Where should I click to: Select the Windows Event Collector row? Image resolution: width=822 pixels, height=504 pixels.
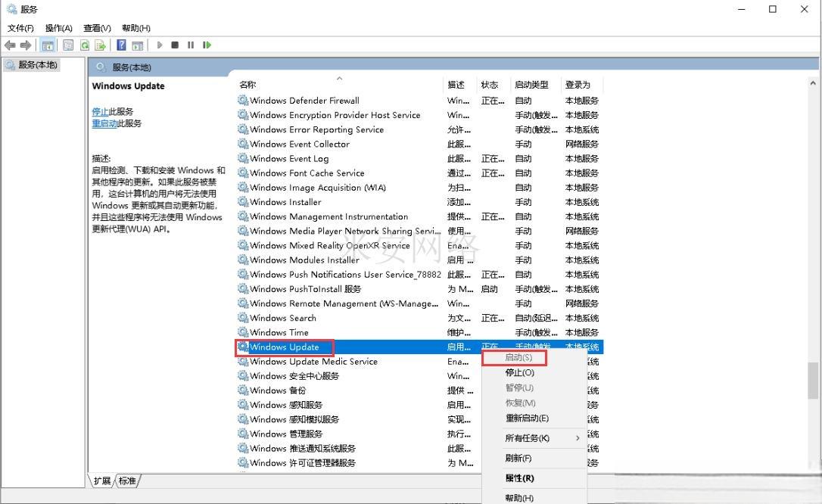[x=419, y=144]
